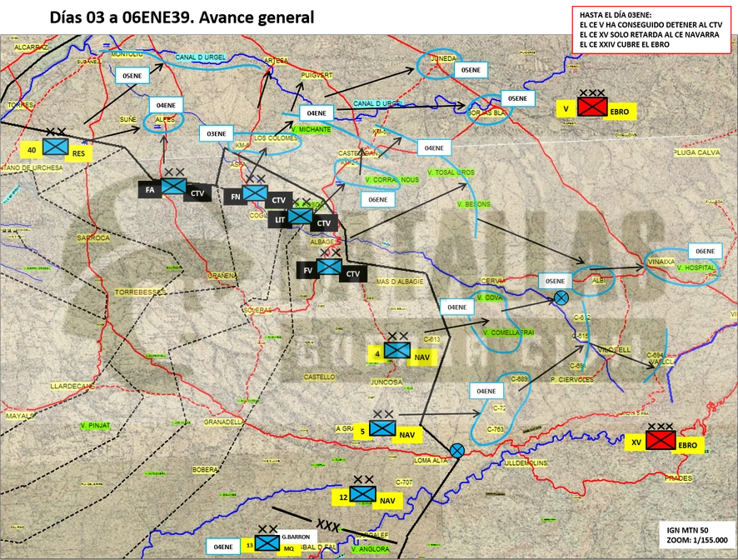Click the 13 MQ division symbol
738x560 pixels.
point(267,543)
